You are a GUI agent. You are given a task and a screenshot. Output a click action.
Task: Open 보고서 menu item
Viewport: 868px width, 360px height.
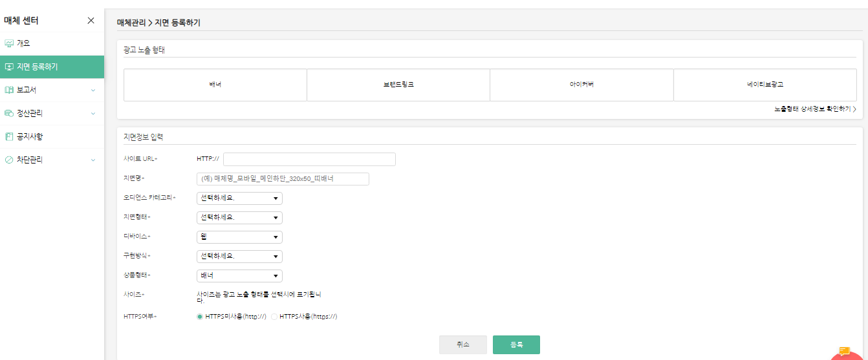point(52,90)
